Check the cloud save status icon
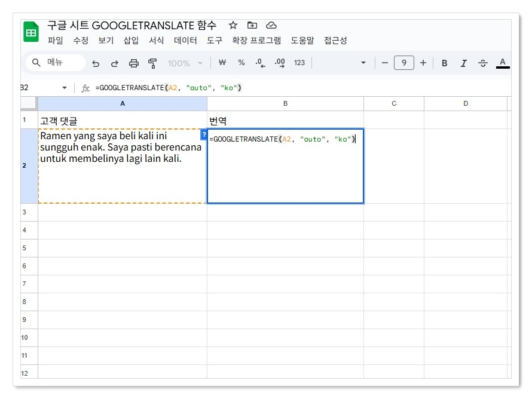 [x=271, y=25]
